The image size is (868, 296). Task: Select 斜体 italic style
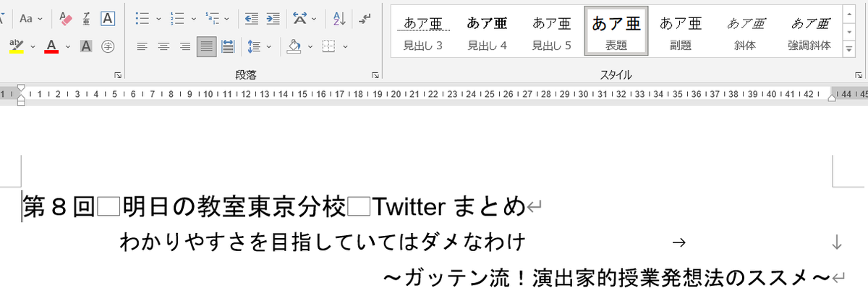745,33
